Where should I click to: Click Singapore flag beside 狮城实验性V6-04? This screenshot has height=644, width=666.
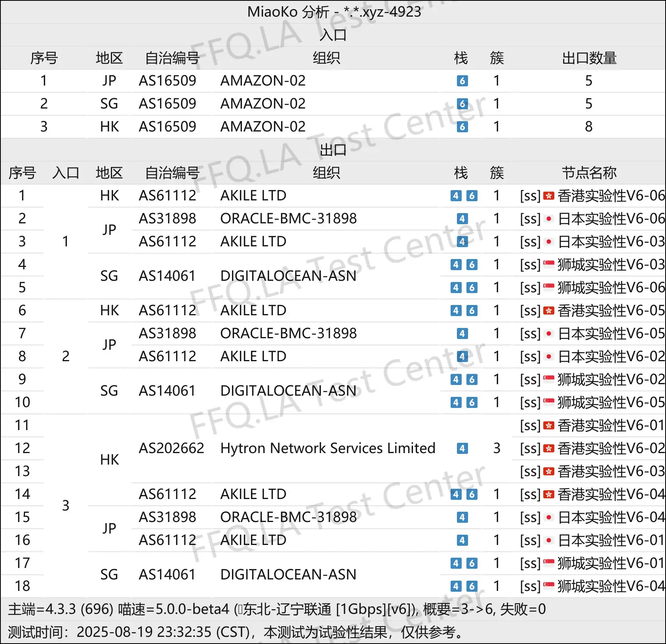point(548,585)
